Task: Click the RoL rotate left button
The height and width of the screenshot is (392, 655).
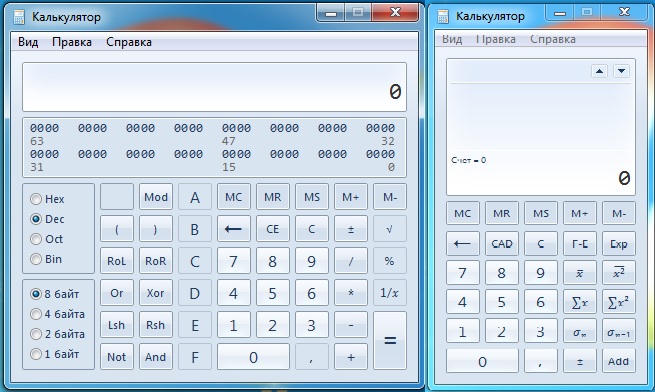Action: 117,261
